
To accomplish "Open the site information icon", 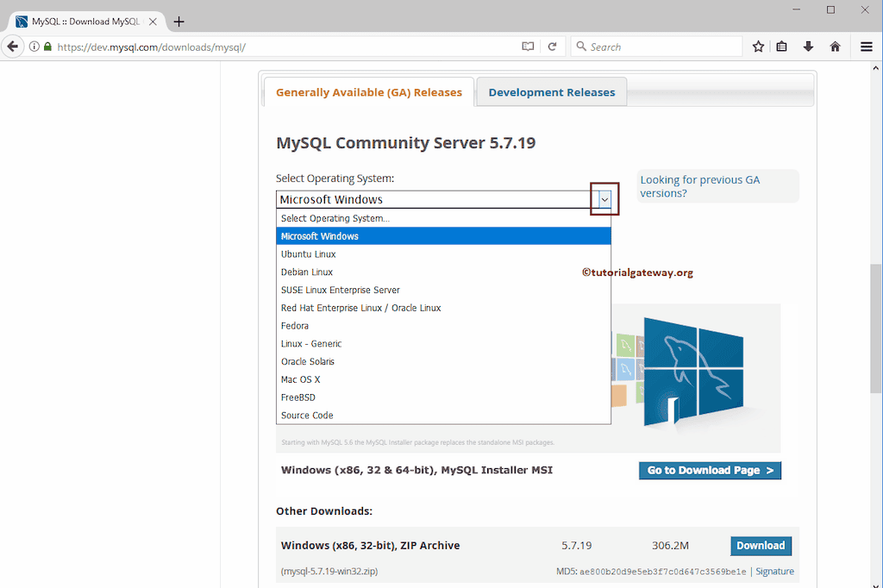I will [34, 47].
